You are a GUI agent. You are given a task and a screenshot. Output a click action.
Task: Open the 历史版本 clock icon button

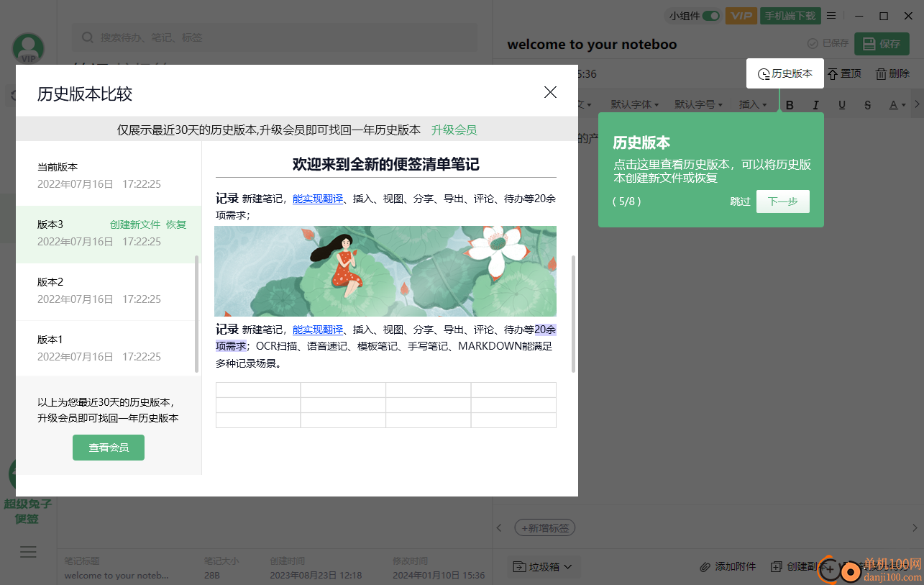point(785,73)
